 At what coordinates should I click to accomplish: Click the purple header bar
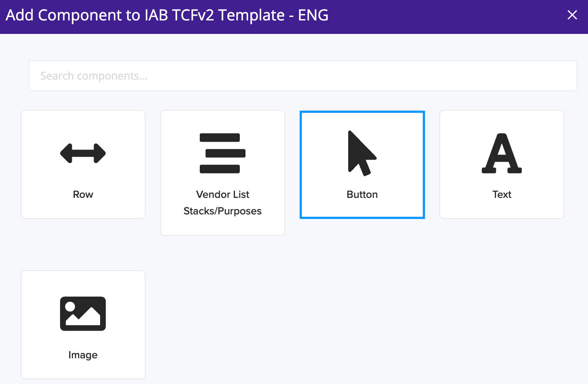[x=294, y=17]
